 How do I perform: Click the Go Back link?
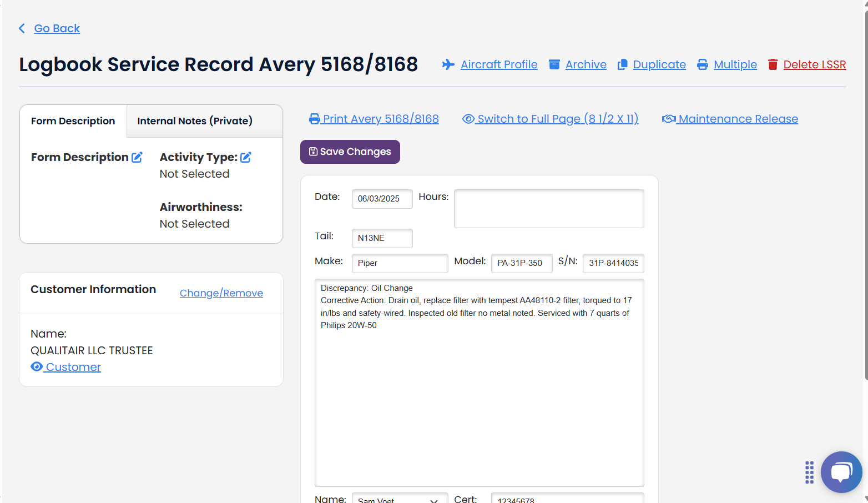click(x=57, y=28)
